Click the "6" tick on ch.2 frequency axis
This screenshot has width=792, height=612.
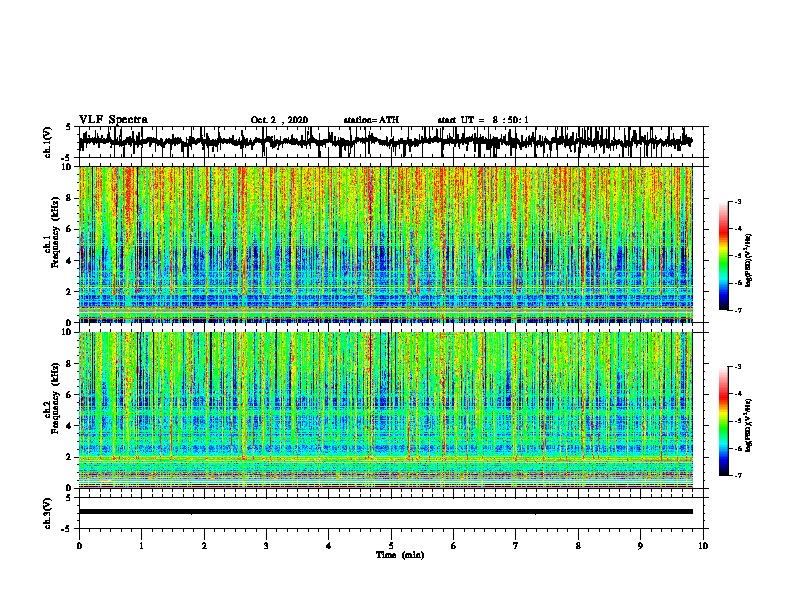pyautogui.click(x=70, y=394)
